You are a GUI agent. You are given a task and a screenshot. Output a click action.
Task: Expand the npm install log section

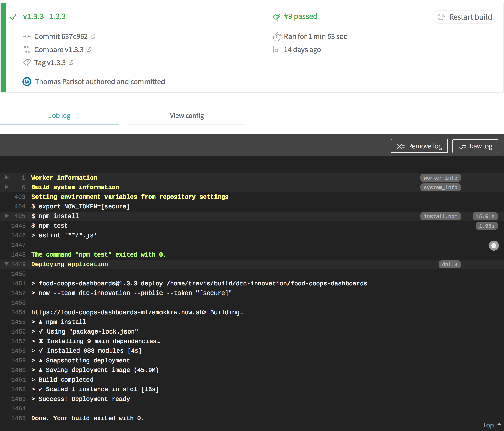coord(6,216)
